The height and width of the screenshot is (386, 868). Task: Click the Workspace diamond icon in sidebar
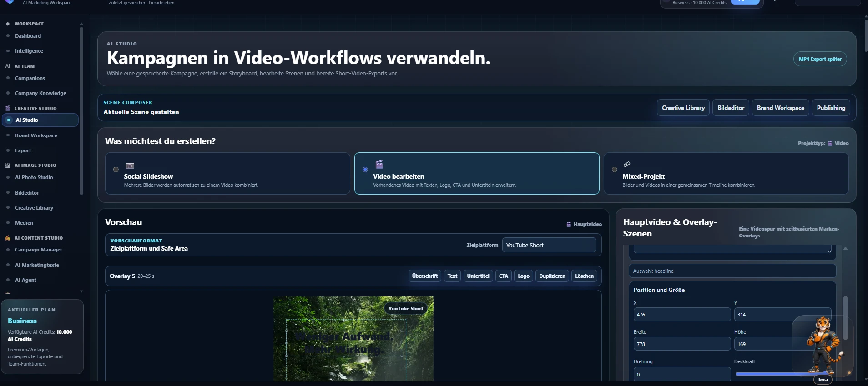click(x=8, y=24)
